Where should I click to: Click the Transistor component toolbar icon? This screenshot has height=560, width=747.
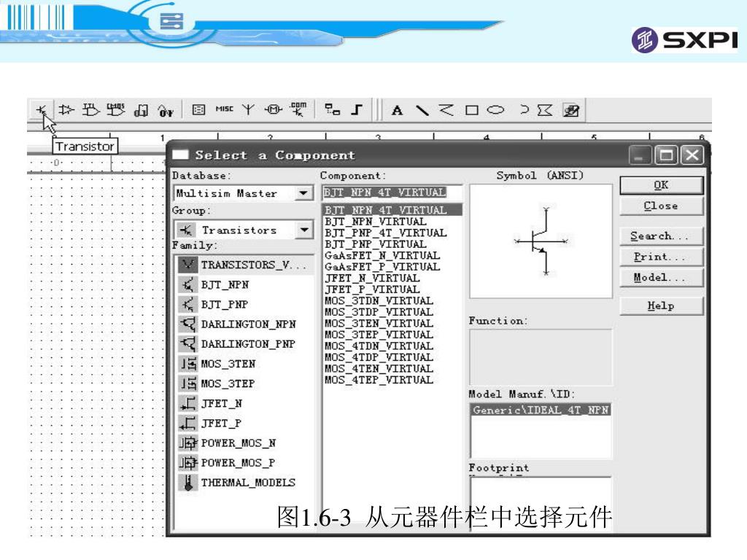click(x=42, y=110)
